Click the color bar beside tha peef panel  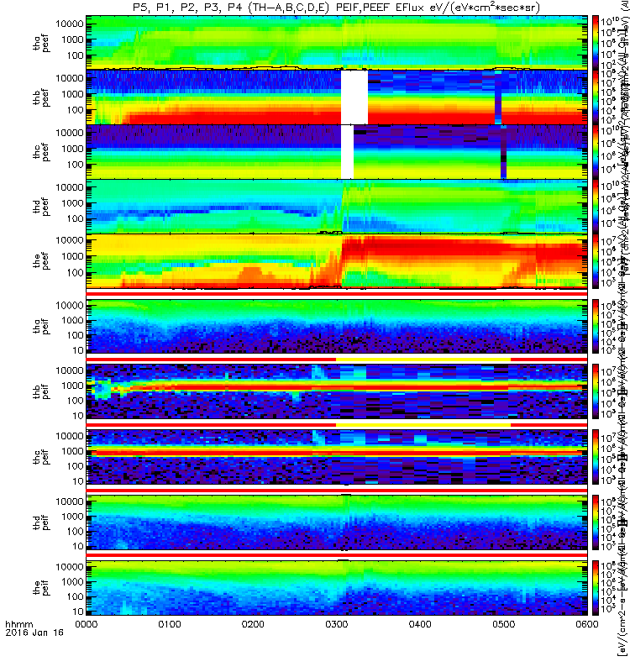coord(596,43)
